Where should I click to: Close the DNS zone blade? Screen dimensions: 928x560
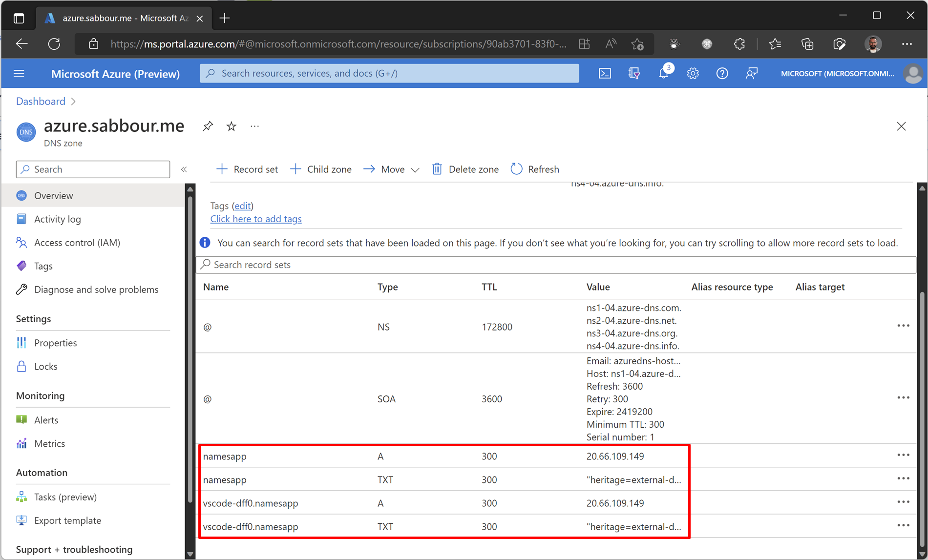[901, 126]
